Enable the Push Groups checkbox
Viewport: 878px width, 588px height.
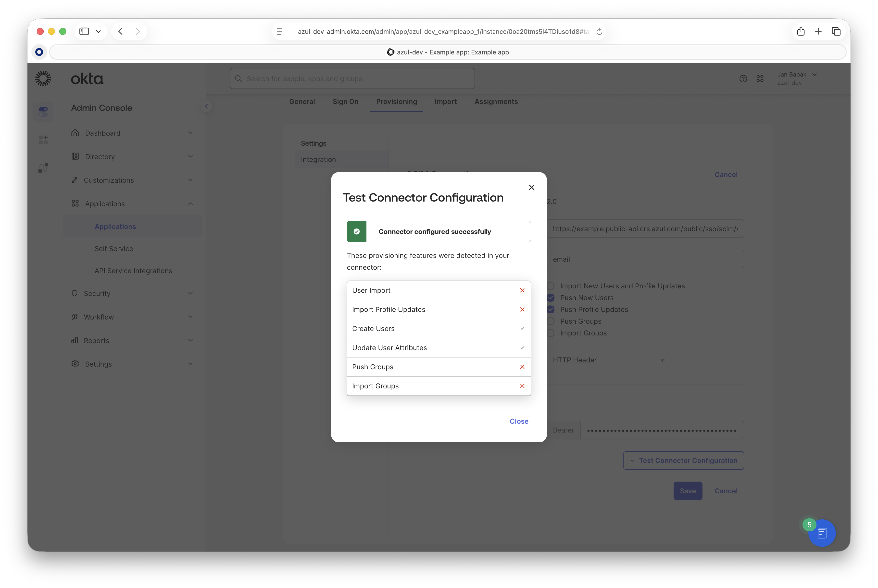[x=551, y=321]
